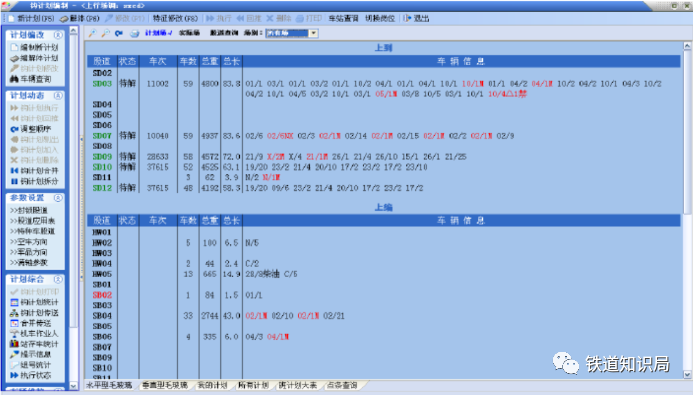Open the 场别 dropdown list
The height and width of the screenshot is (395, 693).
pos(313,33)
